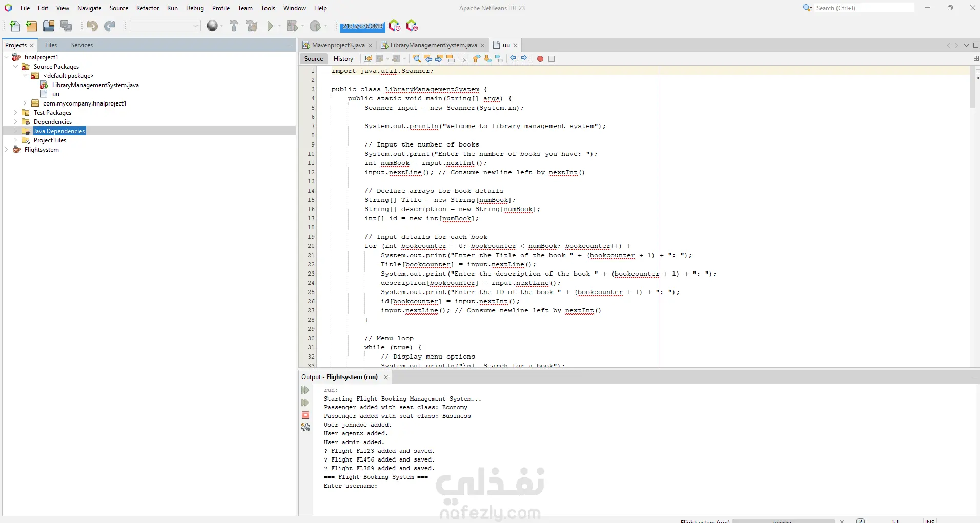This screenshot has height=523, width=980.
Task: Expand the com.mycompany.finalproject1 package
Action: (25, 103)
